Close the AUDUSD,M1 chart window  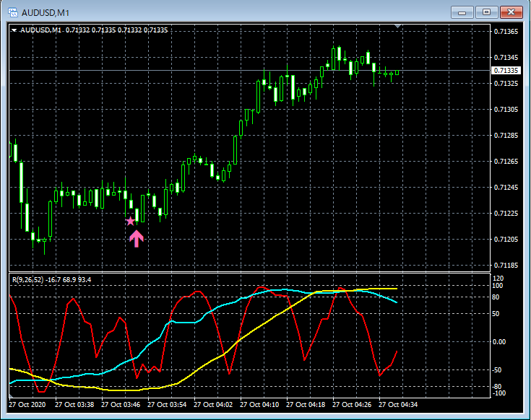coord(511,12)
